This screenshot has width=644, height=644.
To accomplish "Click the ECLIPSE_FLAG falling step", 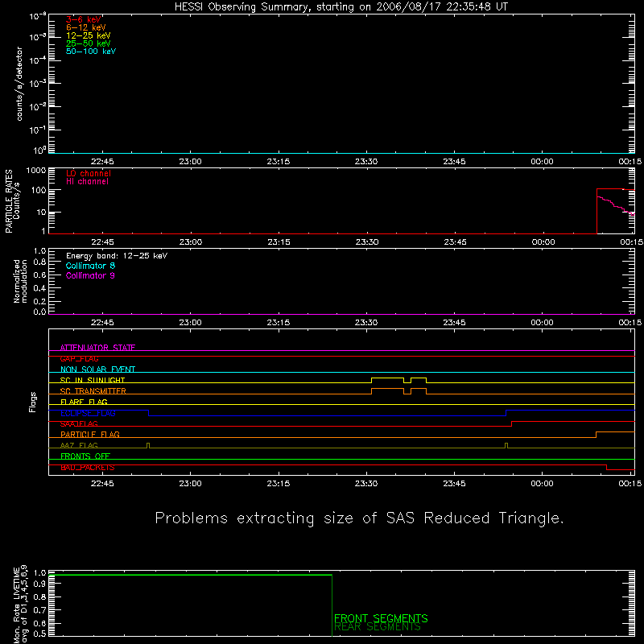I will click(x=148, y=413).
